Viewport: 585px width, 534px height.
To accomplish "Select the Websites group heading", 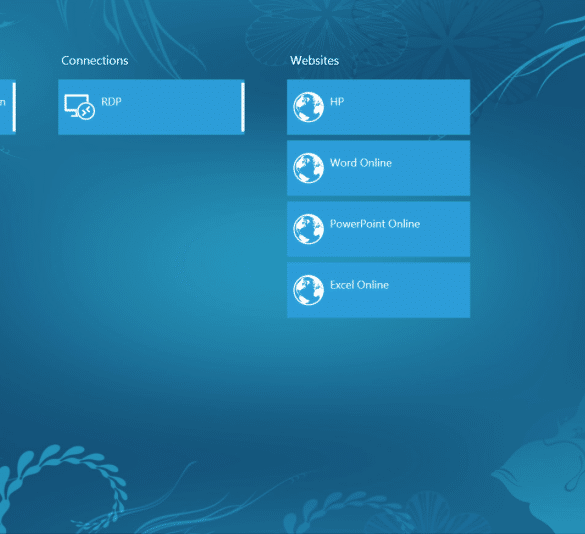I will (x=315, y=60).
